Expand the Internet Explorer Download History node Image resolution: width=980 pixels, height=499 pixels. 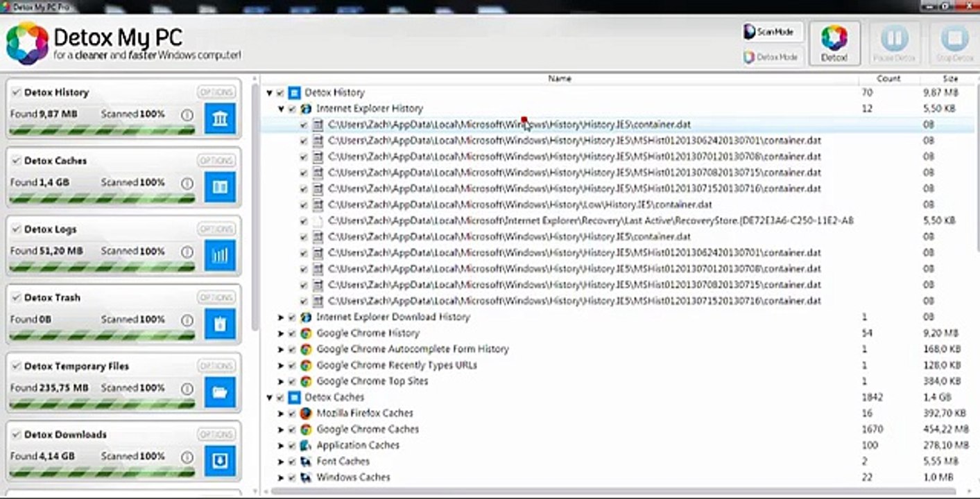pos(281,317)
